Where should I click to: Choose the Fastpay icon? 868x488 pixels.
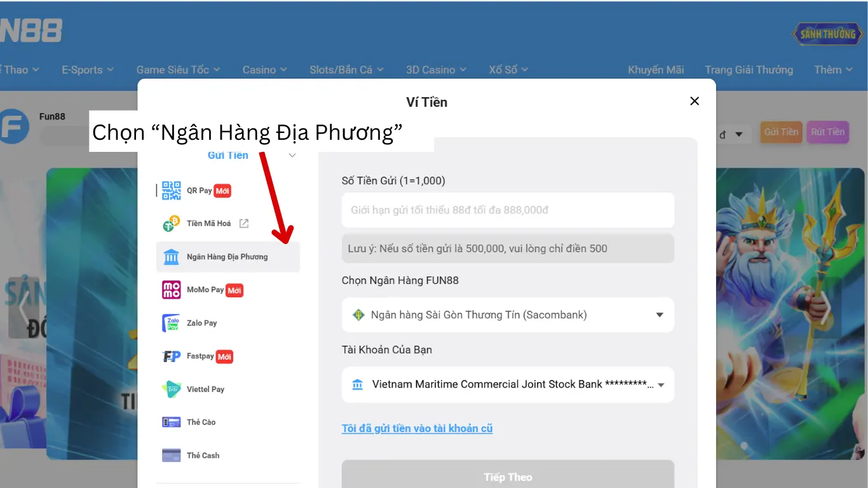click(172, 356)
